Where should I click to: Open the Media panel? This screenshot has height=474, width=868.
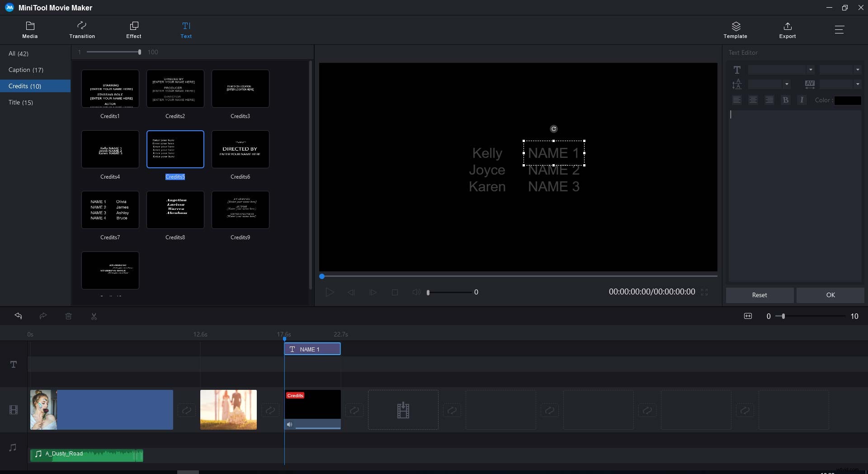30,29
